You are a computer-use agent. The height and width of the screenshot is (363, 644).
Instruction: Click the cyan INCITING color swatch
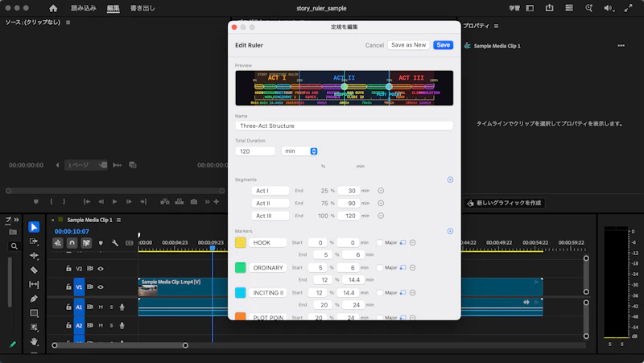(241, 293)
